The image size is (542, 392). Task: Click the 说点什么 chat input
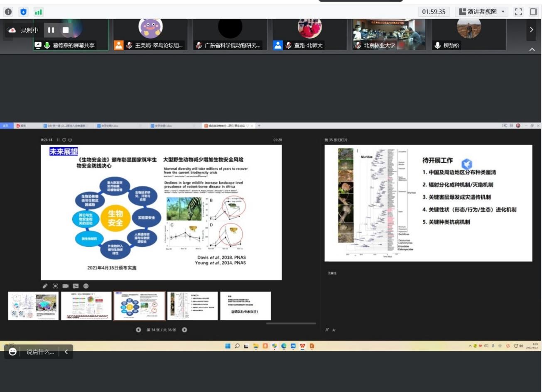40,352
